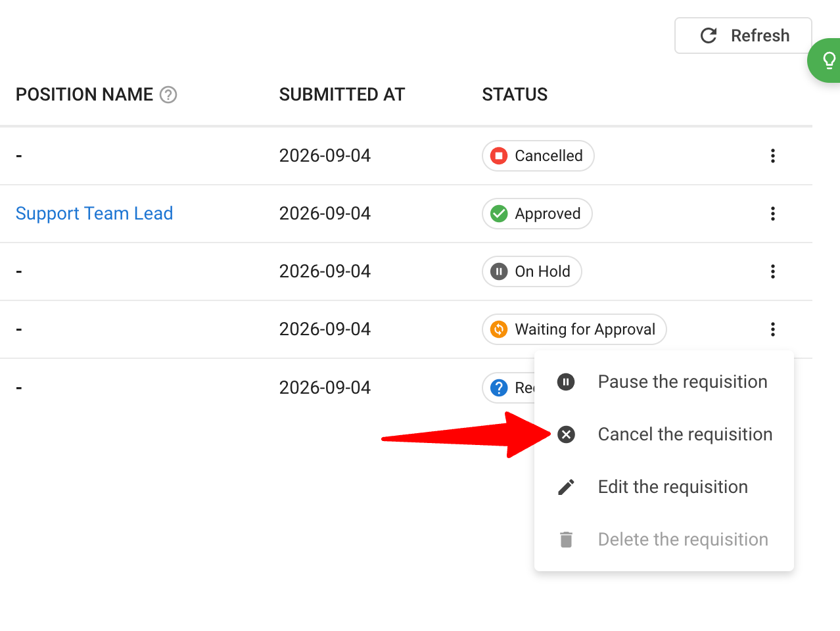Click the red stop icon in the Cancelled badge
This screenshot has height=631, width=840.
coord(499,156)
